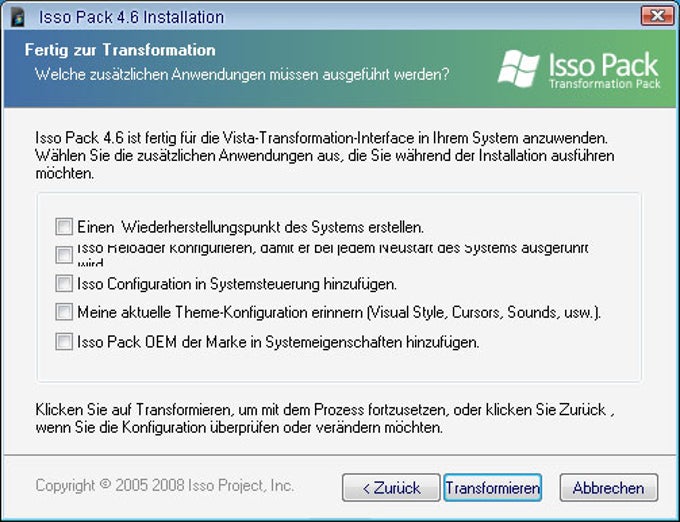Go back with the Zurück button
The width and height of the screenshot is (680, 522).
(391, 488)
